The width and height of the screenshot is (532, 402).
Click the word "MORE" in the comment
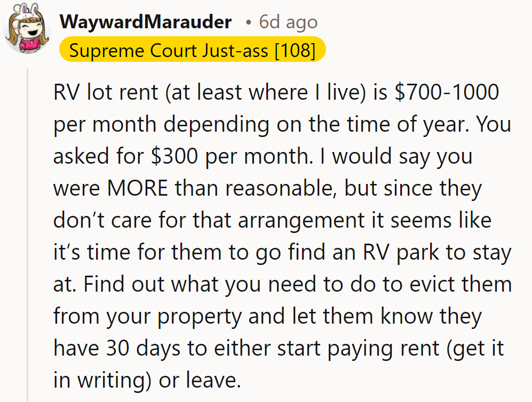138,188
